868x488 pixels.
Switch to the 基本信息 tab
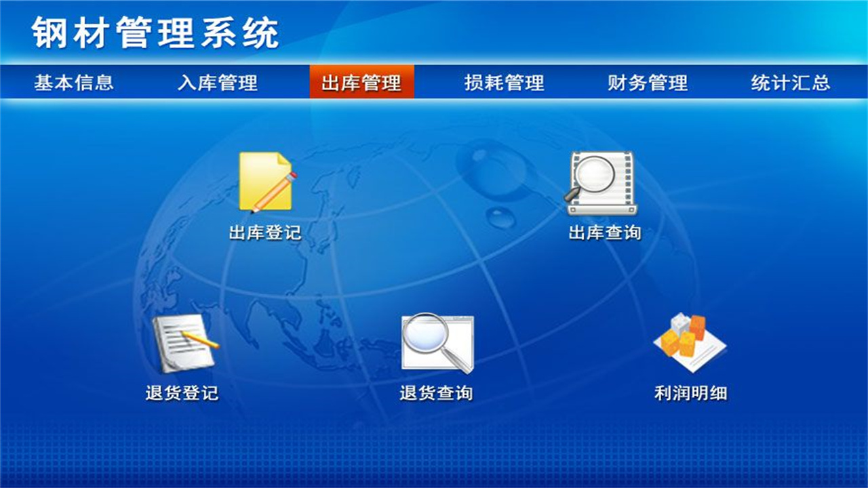pyautogui.click(x=75, y=83)
